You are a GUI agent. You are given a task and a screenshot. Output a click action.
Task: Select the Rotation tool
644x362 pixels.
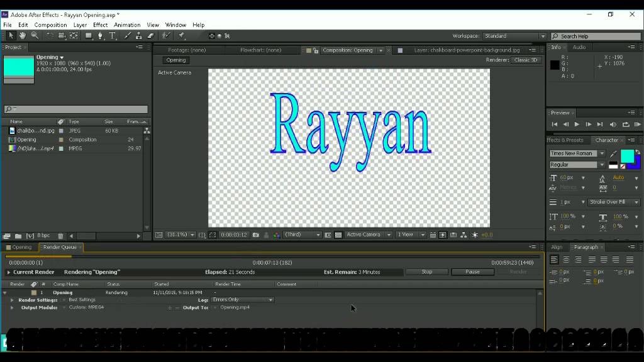click(x=50, y=36)
